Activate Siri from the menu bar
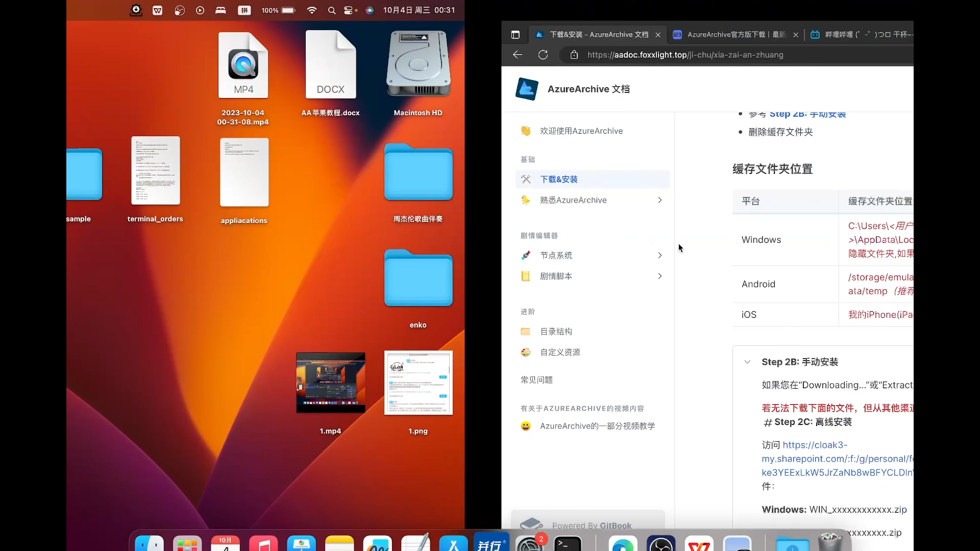The height and width of the screenshot is (551, 980). (370, 10)
